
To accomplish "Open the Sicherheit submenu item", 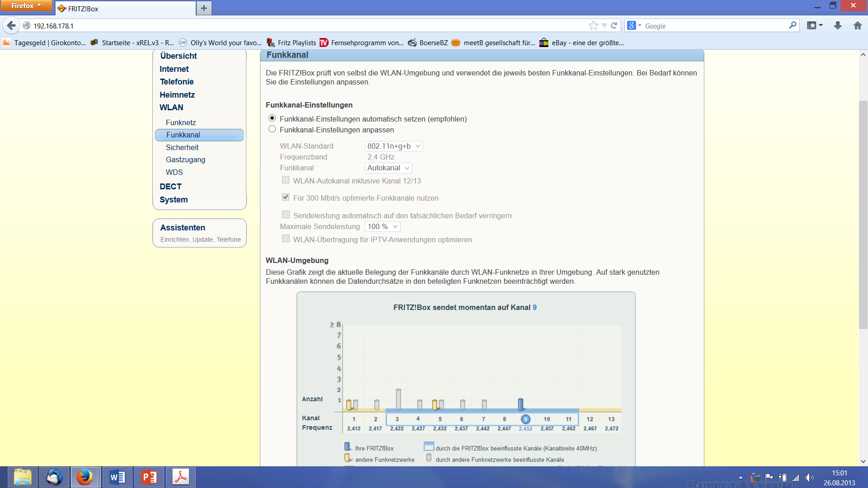I will tap(182, 147).
